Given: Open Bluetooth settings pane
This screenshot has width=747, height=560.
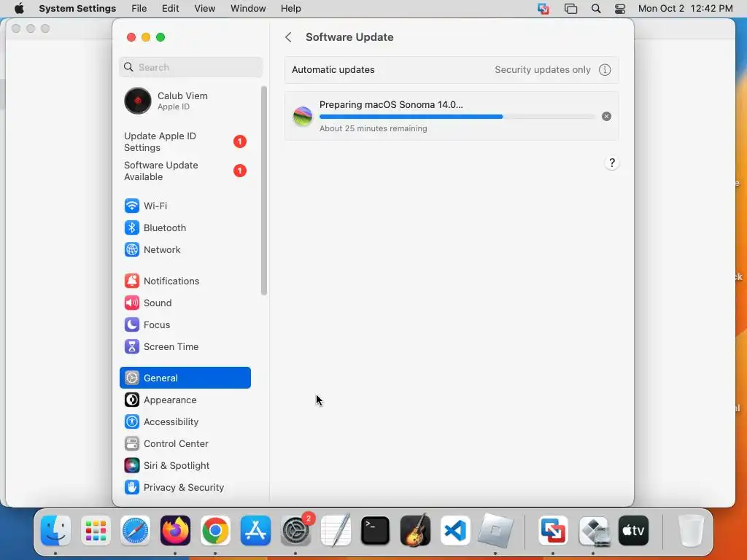Looking at the screenshot, I should click(185, 227).
